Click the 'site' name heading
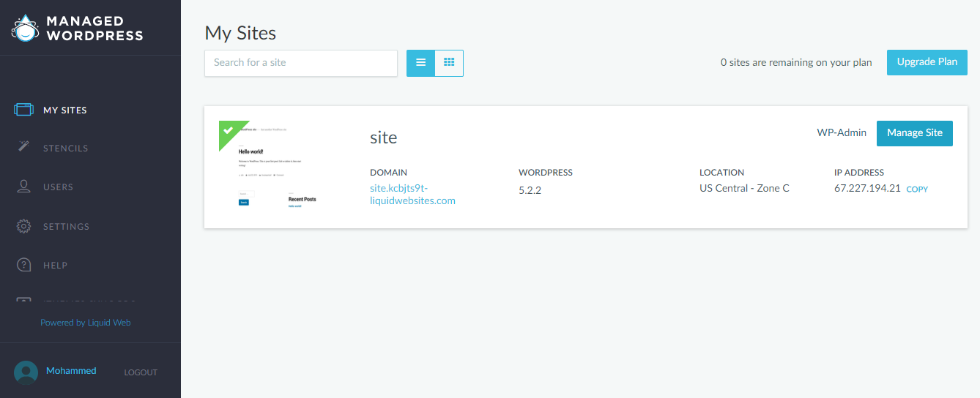 coord(384,137)
